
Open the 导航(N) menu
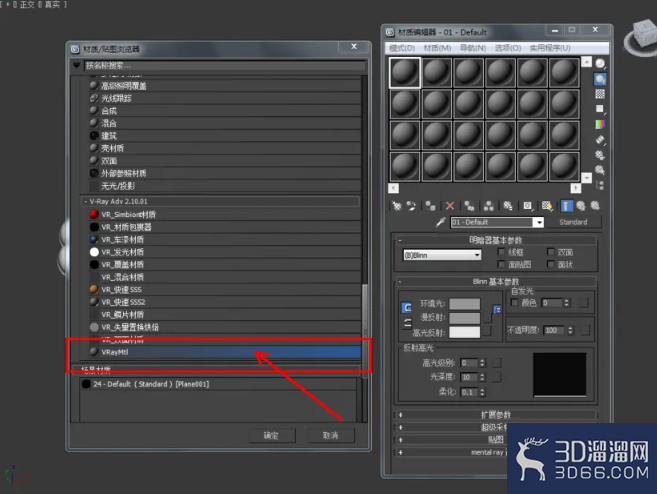pos(473,48)
